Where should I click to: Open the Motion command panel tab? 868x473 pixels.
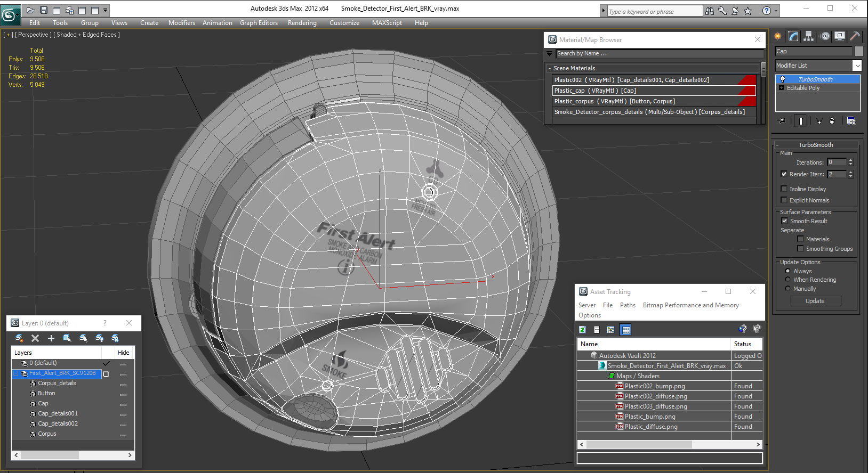coord(825,36)
